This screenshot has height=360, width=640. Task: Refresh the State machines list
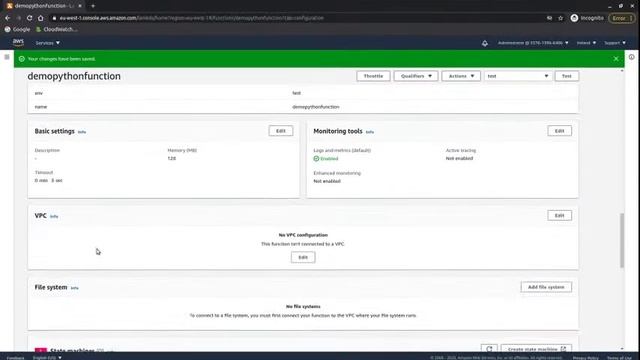point(489,349)
